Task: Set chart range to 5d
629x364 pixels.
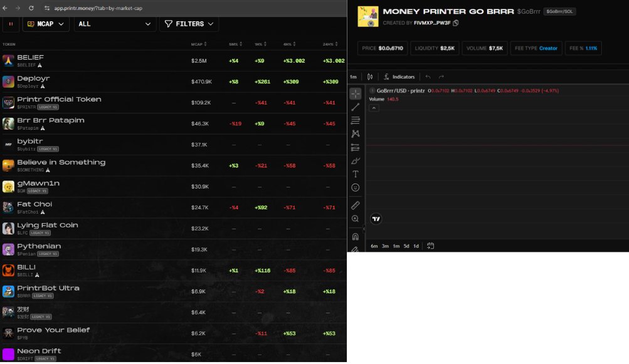Action: click(406, 246)
